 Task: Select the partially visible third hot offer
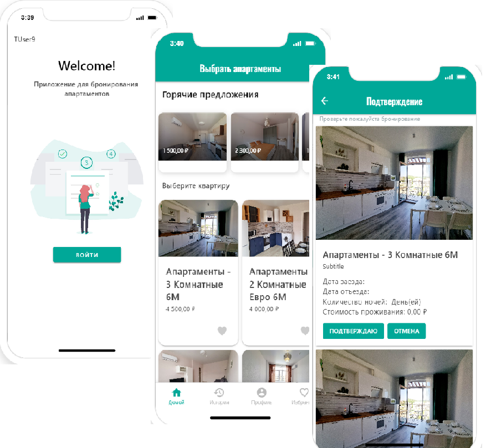point(306,137)
